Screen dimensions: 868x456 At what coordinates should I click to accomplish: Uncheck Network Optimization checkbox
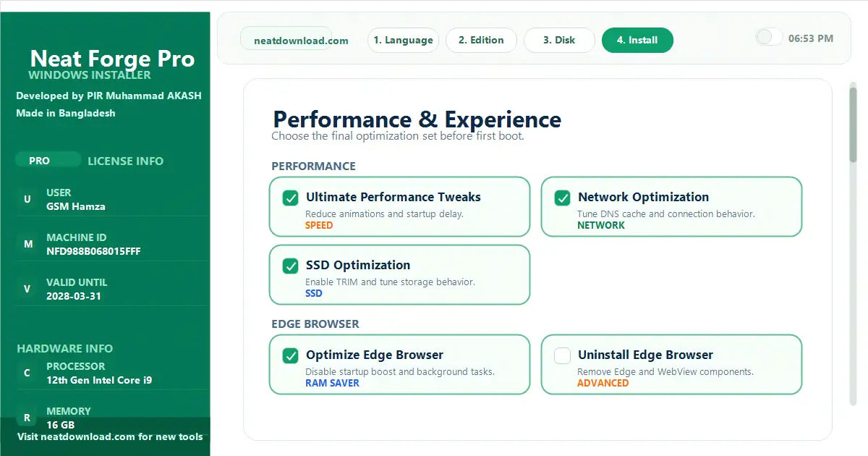tap(563, 198)
